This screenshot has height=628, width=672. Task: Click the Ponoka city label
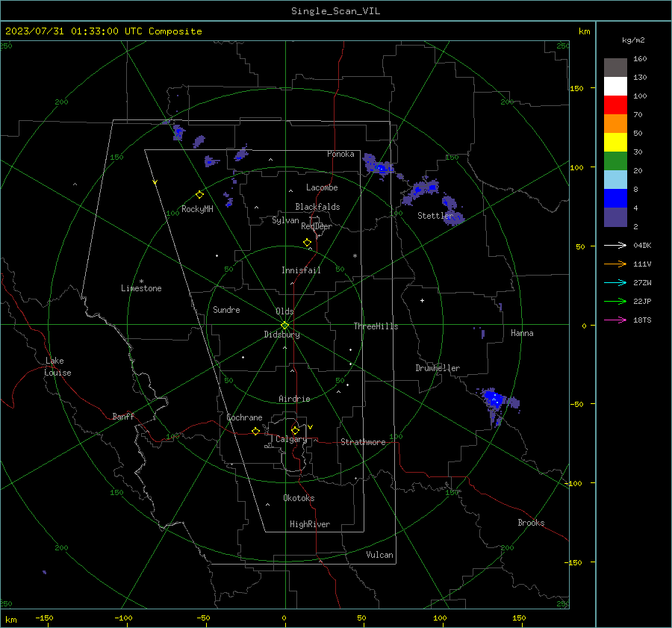[x=340, y=154]
